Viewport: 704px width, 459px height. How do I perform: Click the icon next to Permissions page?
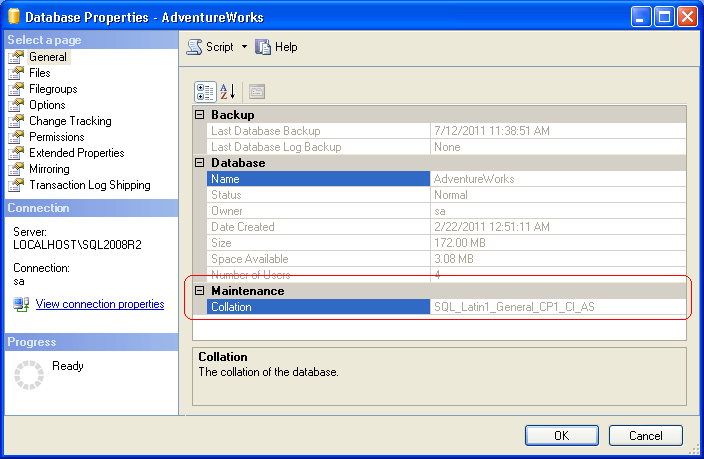click(x=16, y=137)
